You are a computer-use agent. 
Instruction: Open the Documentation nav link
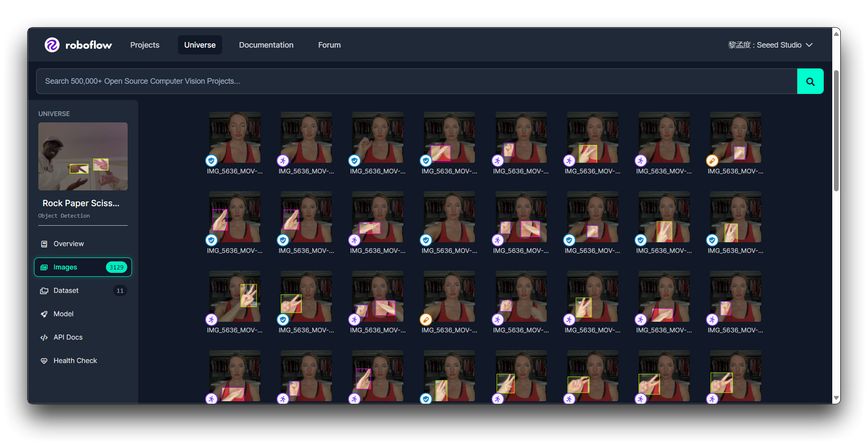tap(266, 45)
